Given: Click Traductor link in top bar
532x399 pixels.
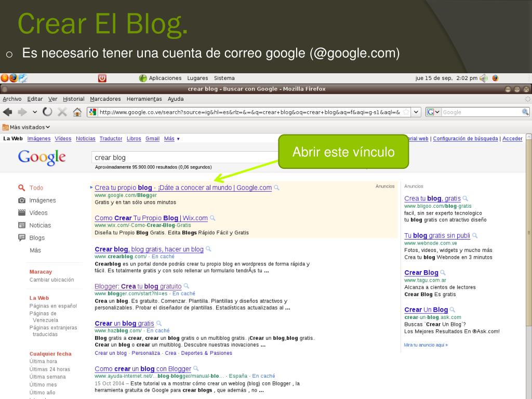Looking at the screenshot, I should tap(111, 139).
